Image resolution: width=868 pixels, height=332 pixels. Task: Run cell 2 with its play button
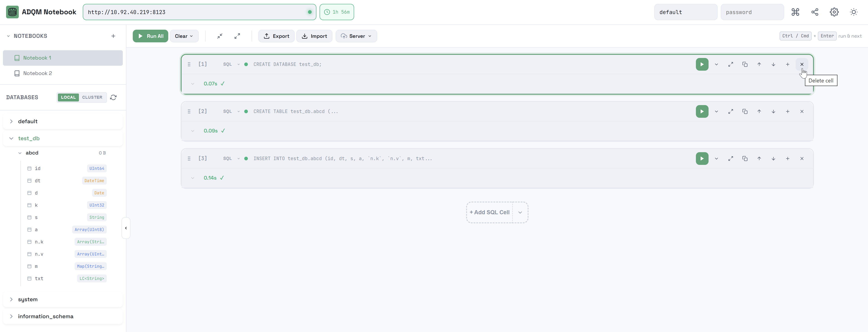coord(702,111)
